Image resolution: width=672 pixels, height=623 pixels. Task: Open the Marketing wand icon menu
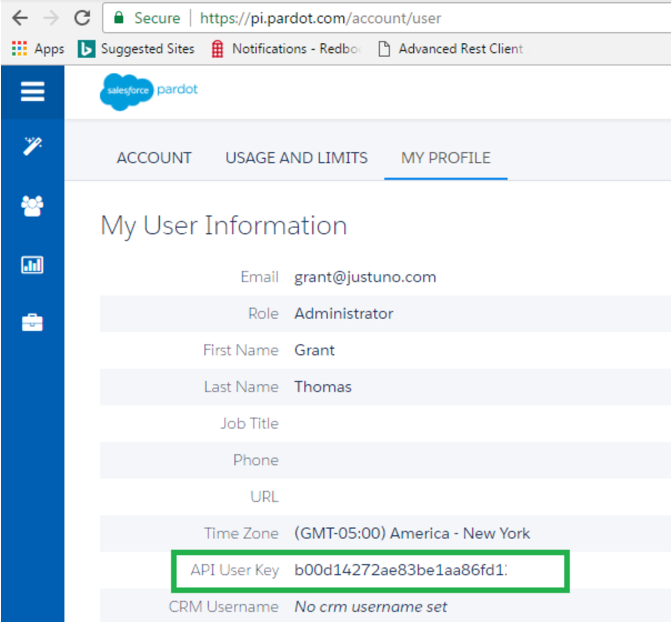(32, 146)
